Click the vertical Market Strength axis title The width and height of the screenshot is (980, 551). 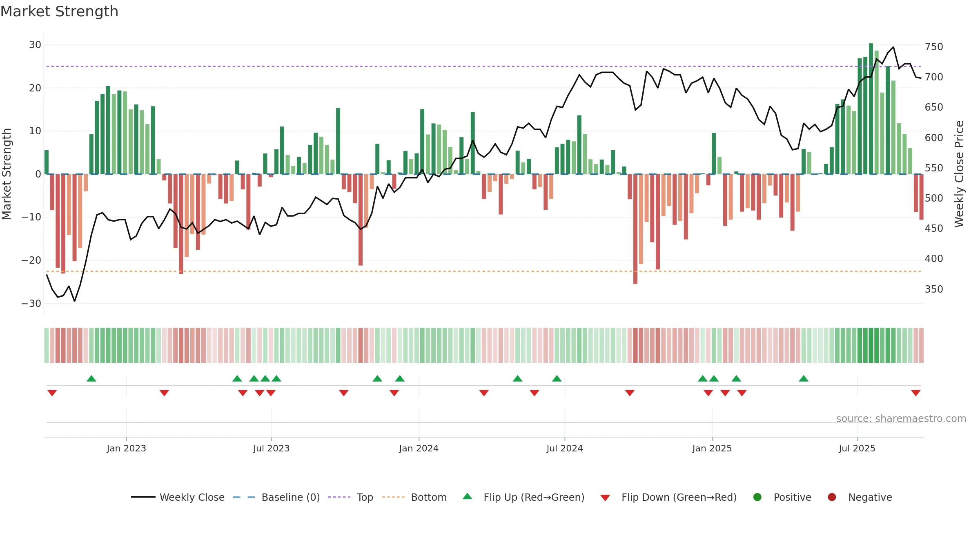(7, 174)
